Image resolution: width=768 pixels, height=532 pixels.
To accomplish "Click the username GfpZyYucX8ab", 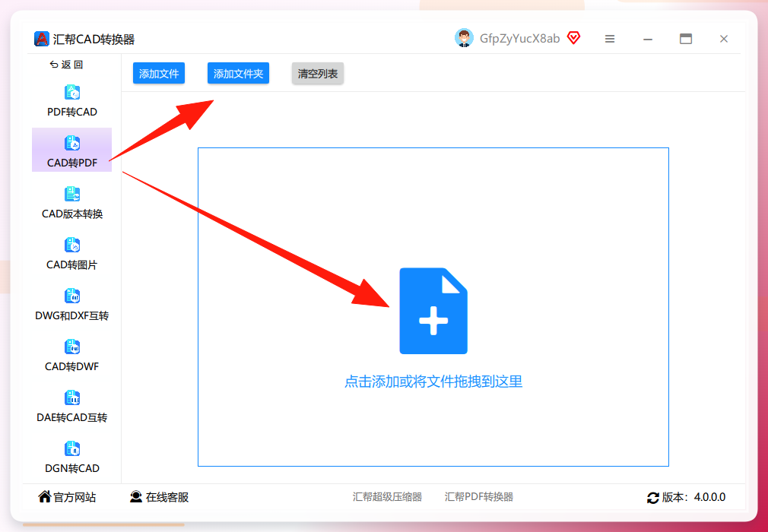I will click(519, 39).
